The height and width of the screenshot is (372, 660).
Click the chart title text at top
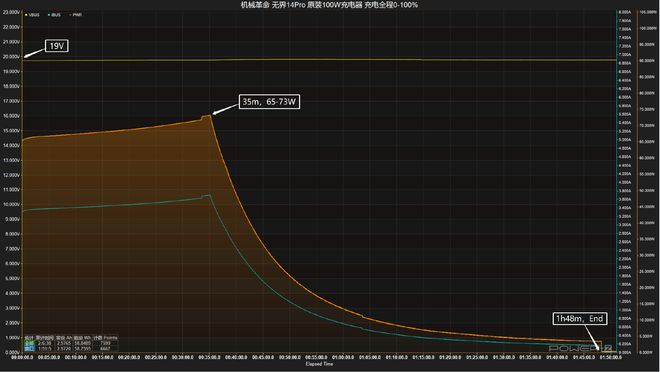point(329,5)
